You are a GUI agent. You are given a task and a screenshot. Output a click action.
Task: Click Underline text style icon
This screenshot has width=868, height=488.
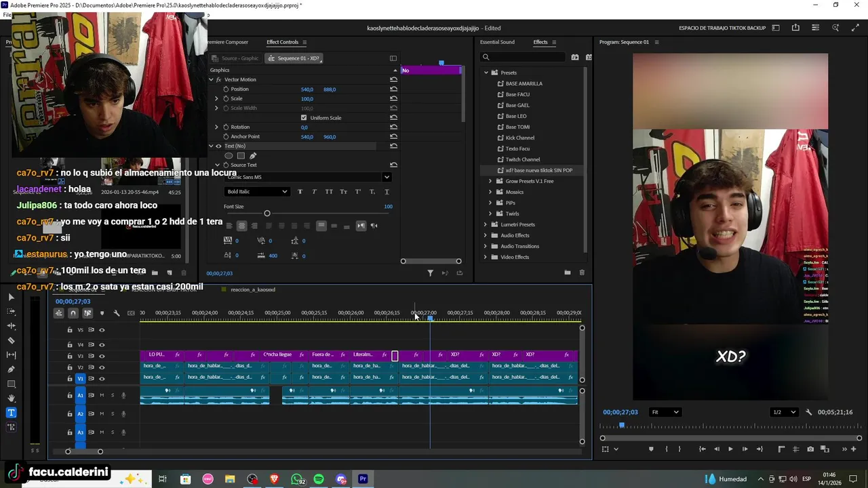387,192
